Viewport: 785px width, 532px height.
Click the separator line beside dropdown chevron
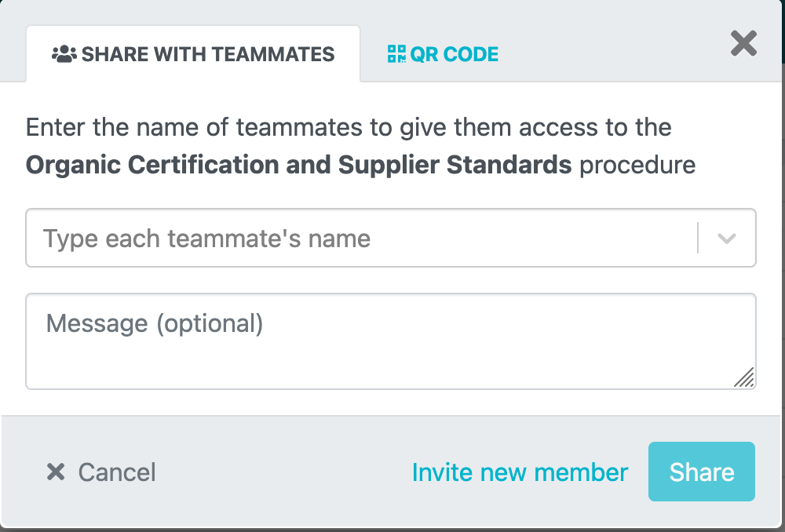point(697,239)
